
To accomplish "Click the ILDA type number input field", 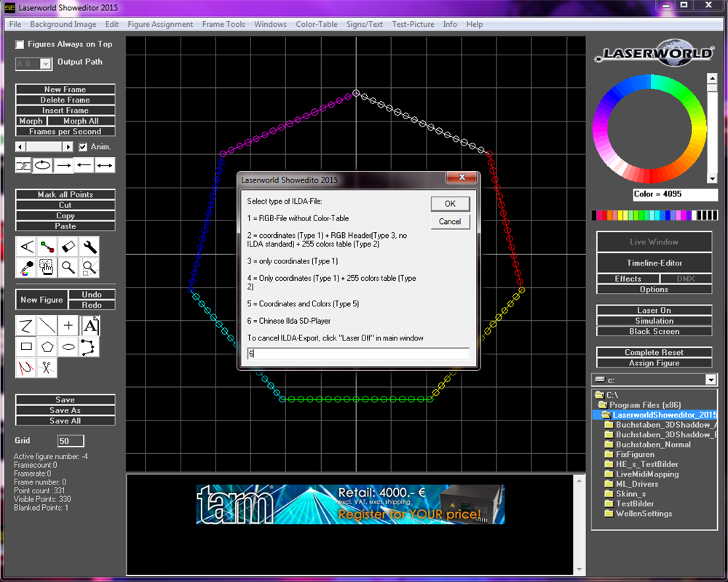I will 358,354.
